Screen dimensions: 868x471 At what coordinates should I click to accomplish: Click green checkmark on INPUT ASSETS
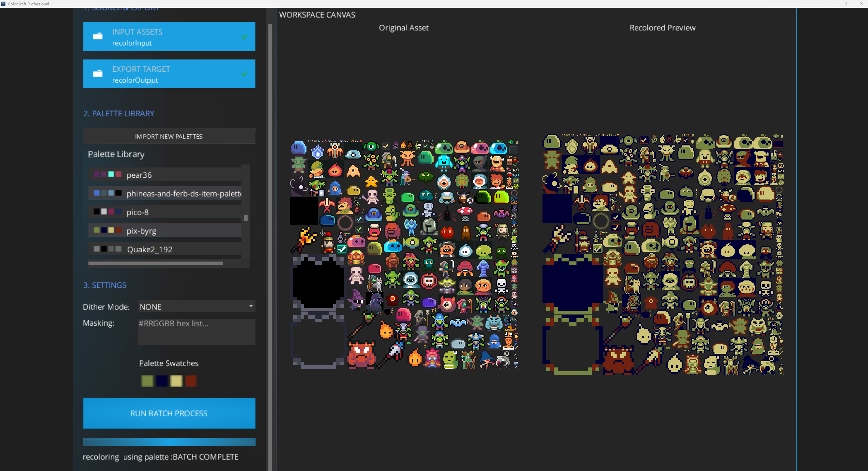coord(244,36)
